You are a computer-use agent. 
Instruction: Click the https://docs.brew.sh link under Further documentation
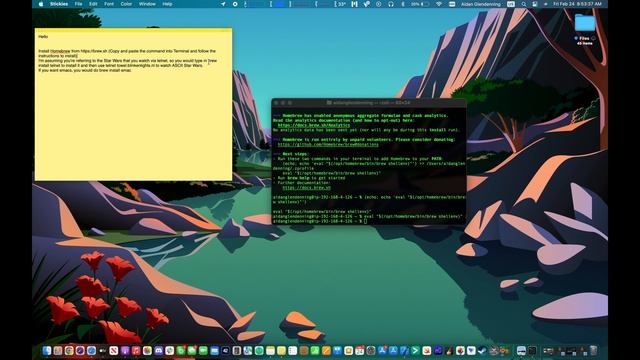pos(307,188)
